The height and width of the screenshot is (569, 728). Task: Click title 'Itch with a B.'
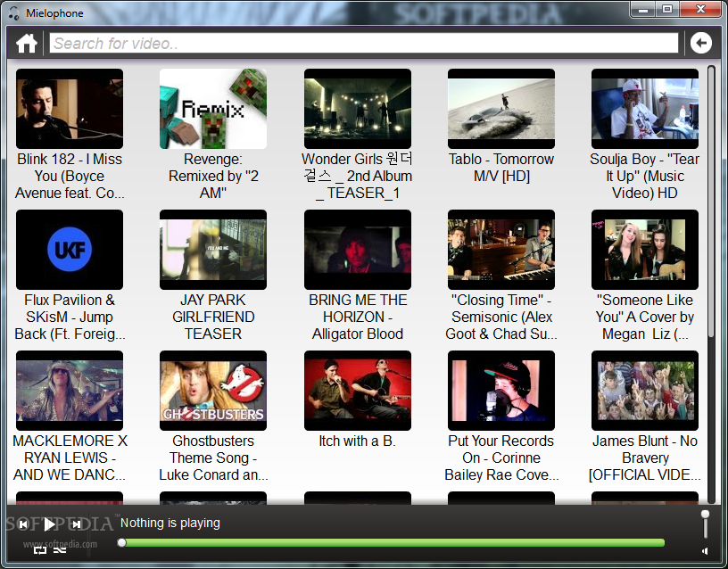(358, 441)
